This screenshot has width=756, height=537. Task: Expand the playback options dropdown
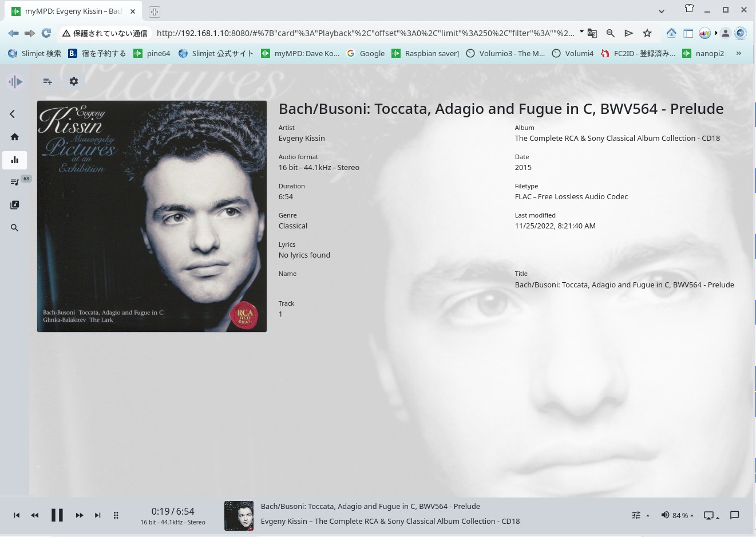(640, 515)
